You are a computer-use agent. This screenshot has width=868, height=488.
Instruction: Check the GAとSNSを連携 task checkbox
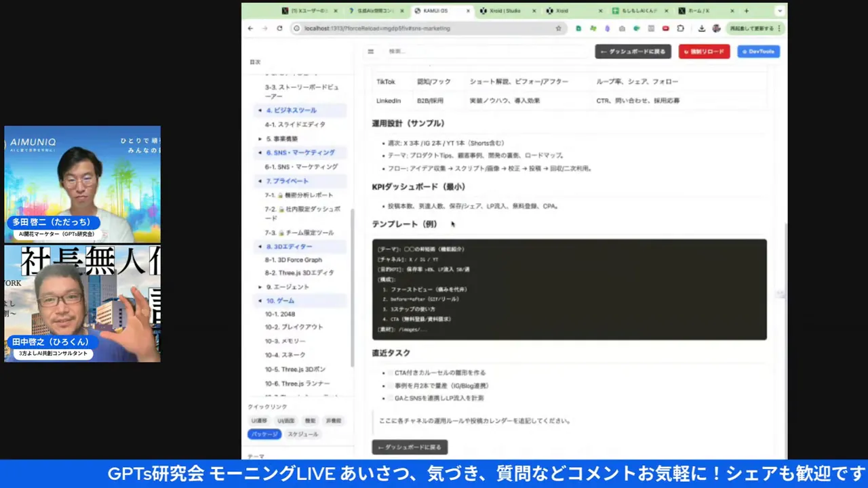pyautogui.click(x=389, y=399)
